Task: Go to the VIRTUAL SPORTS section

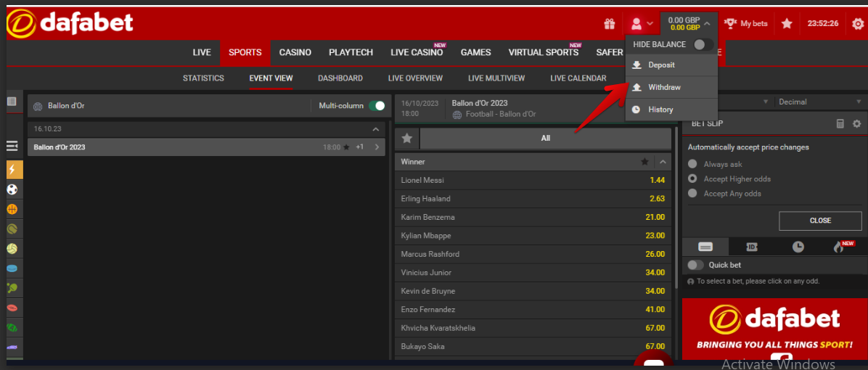Action: [x=544, y=52]
